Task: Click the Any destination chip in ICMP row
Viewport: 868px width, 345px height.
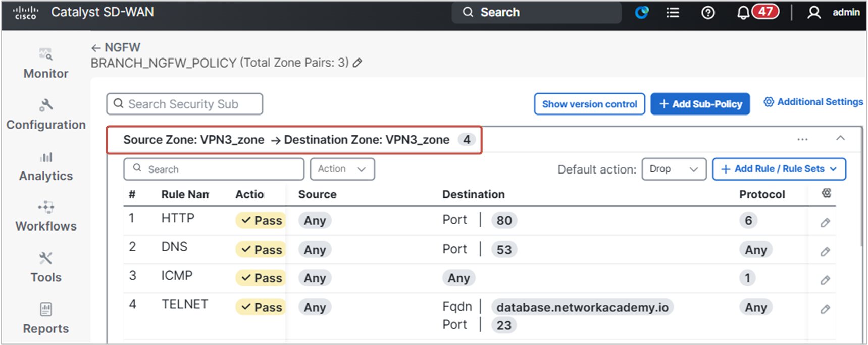Action: (x=458, y=278)
